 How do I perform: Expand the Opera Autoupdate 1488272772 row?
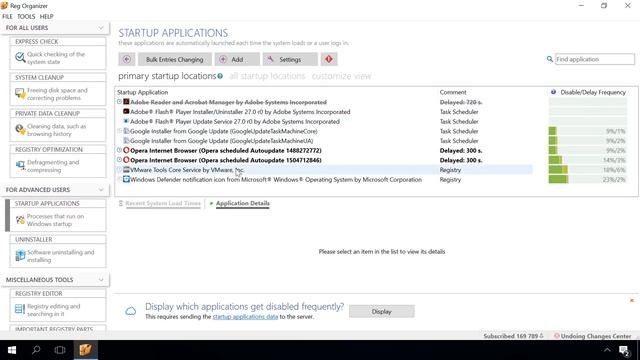pos(119,150)
